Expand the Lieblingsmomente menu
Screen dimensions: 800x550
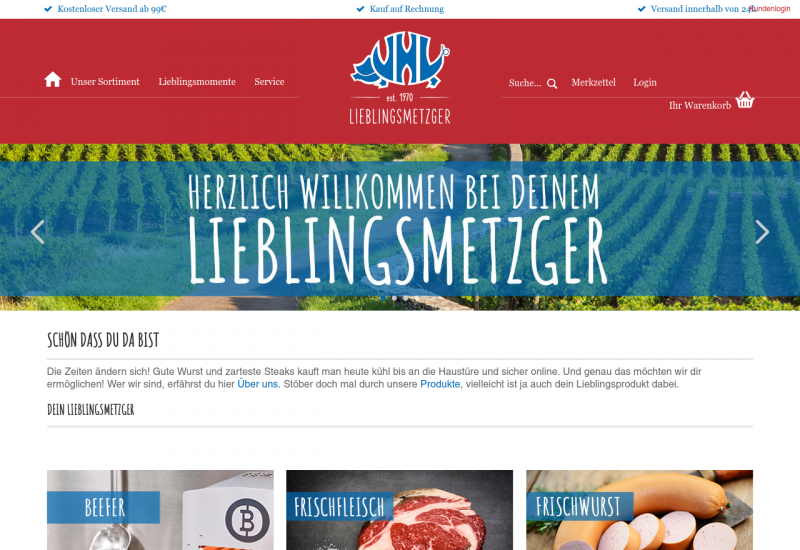point(197,82)
